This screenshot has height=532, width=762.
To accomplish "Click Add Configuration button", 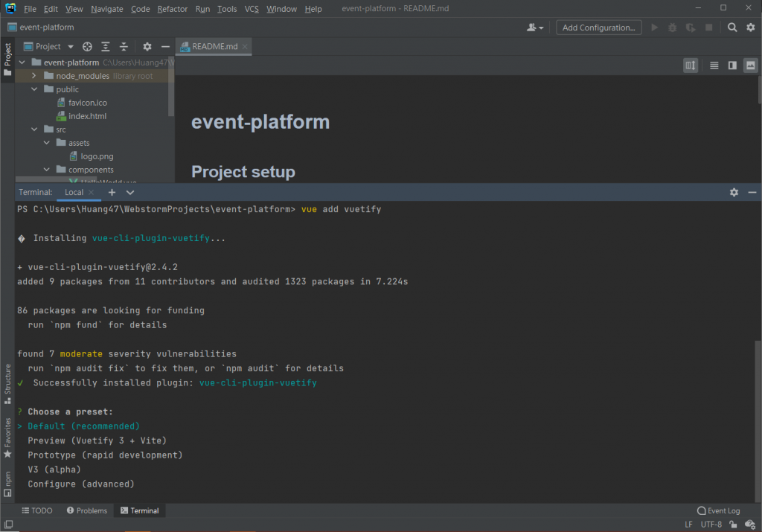I will pos(599,28).
